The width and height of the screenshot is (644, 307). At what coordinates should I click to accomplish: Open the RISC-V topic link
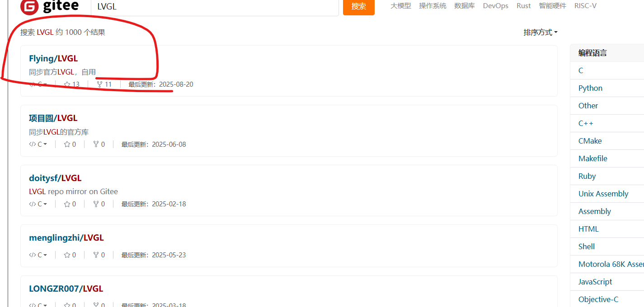tap(585, 6)
